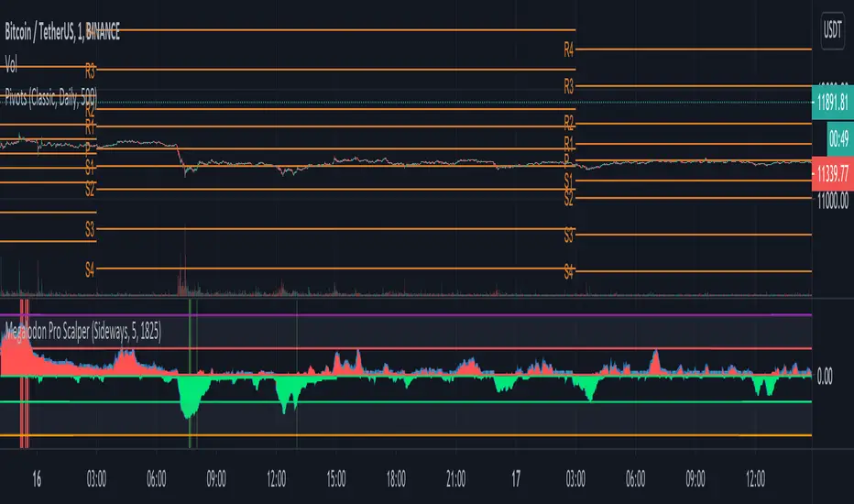Select the Pivots (Classic, Daily) indicator legend
Image resolution: width=854 pixels, height=504 pixels.
[50, 98]
